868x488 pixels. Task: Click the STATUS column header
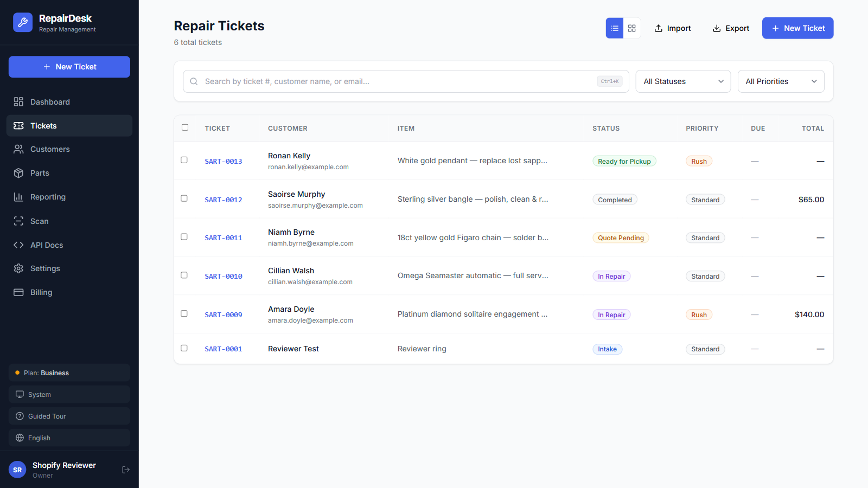click(x=606, y=129)
